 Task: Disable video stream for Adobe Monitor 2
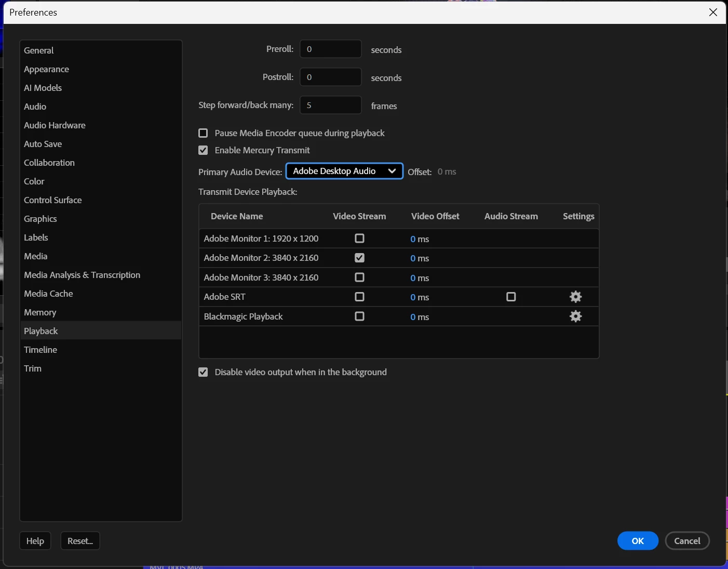tap(359, 258)
